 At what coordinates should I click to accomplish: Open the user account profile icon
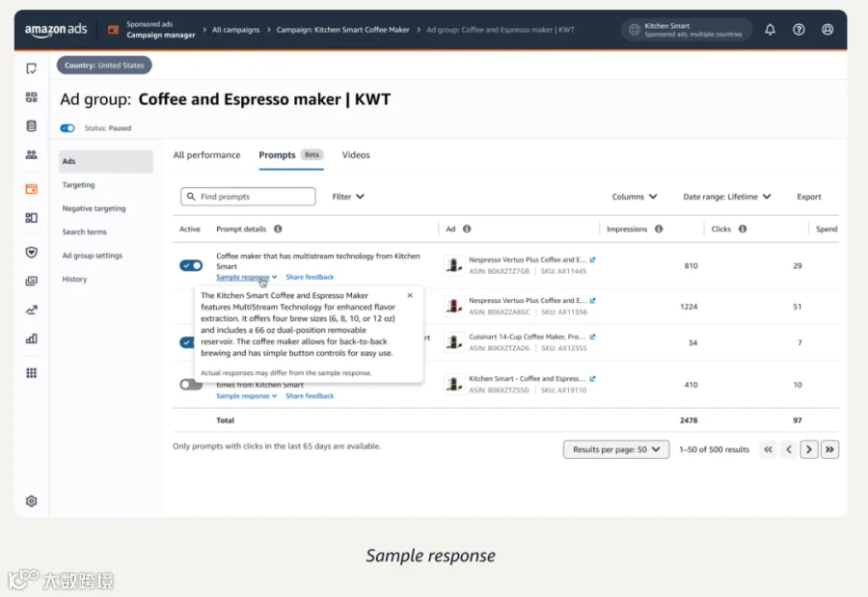pyautogui.click(x=827, y=30)
